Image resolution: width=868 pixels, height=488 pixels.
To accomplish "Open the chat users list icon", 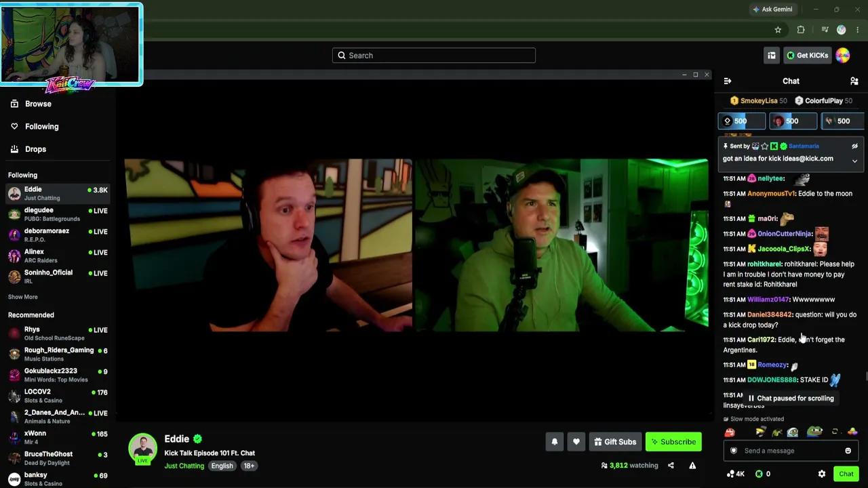I will 854,81.
